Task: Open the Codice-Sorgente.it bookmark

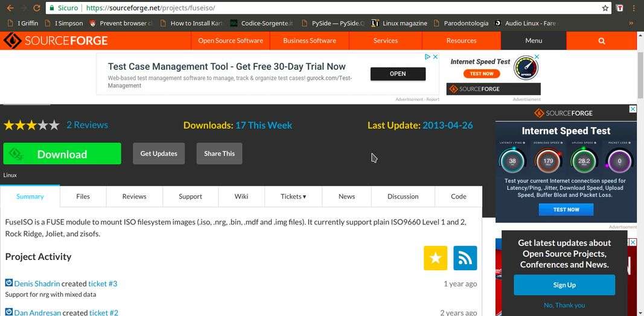Action: (261, 24)
